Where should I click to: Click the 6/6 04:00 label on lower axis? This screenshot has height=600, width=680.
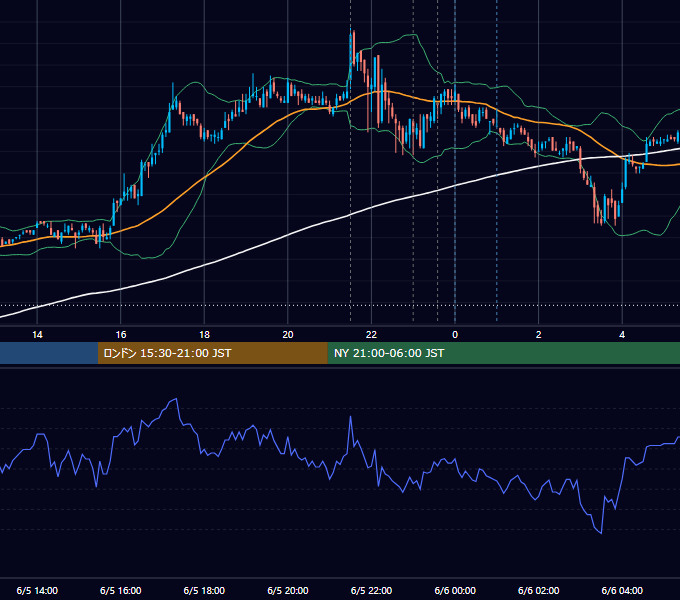pos(622,590)
